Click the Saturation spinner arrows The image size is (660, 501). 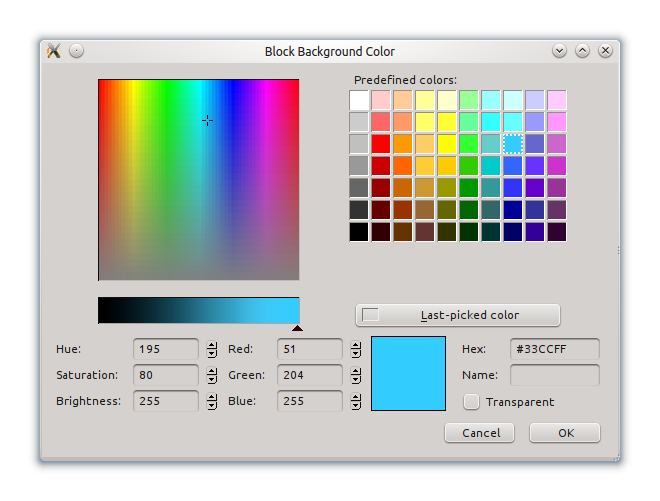tap(212, 375)
